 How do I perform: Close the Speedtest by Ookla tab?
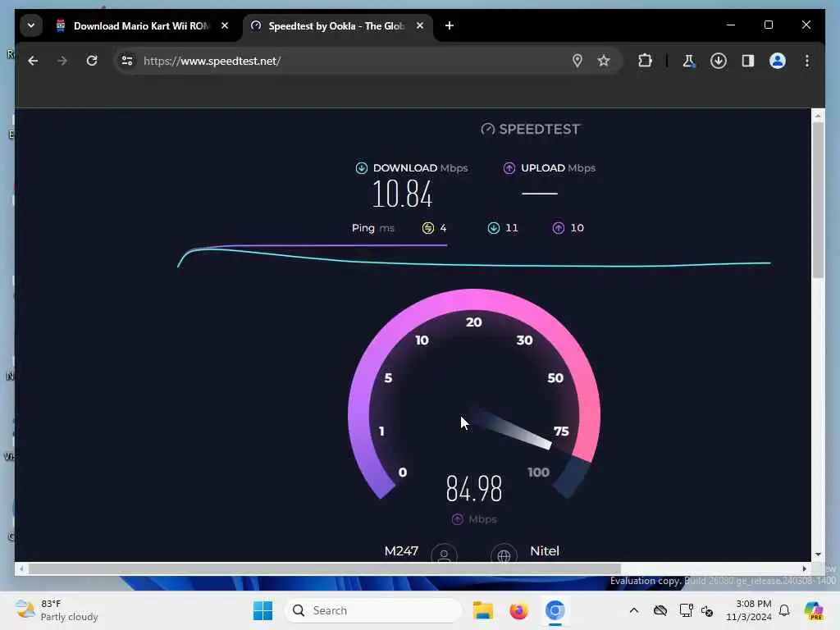420,25
